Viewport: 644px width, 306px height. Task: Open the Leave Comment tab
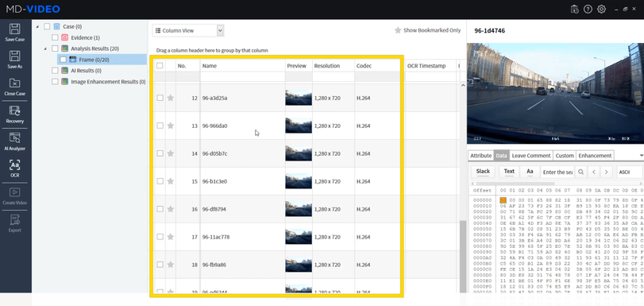point(531,156)
